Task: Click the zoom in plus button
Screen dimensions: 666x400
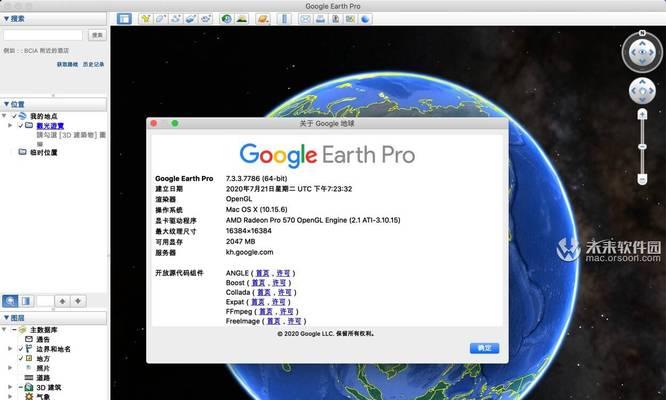Action: [642, 114]
